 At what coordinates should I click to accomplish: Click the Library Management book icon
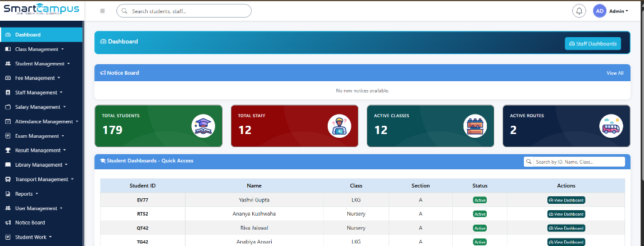[8, 165]
